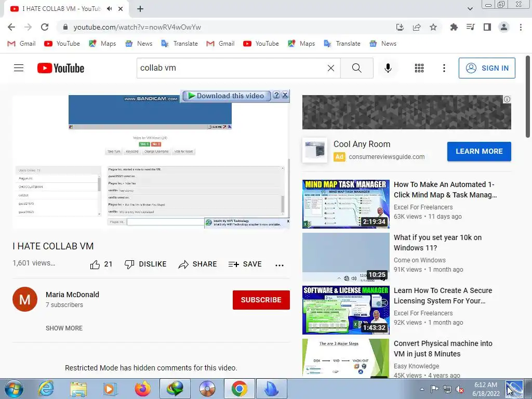The width and height of the screenshot is (532, 399).
Task: Open YouTube settings three-dot menu
Action: (x=444, y=68)
